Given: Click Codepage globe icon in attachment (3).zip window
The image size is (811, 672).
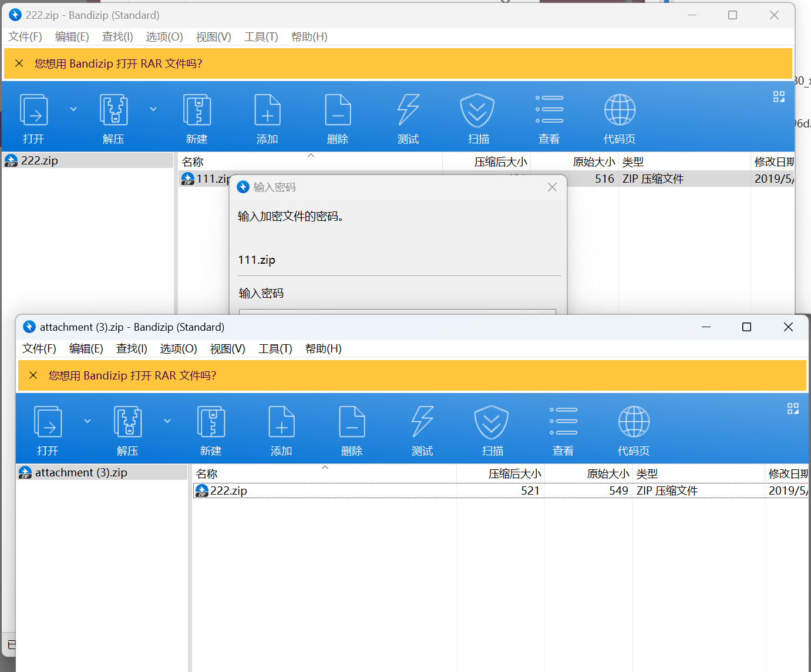Looking at the screenshot, I should pyautogui.click(x=634, y=422).
